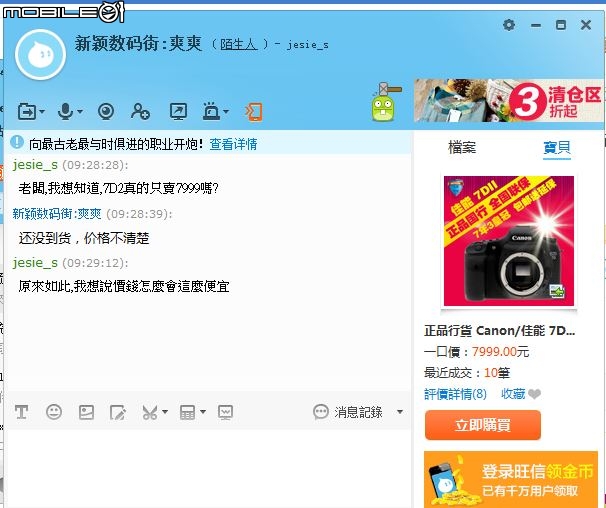Select message 老闆,我想知道,7D2真的只賣7999嗎?
The image size is (606, 508).
(x=118, y=188)
